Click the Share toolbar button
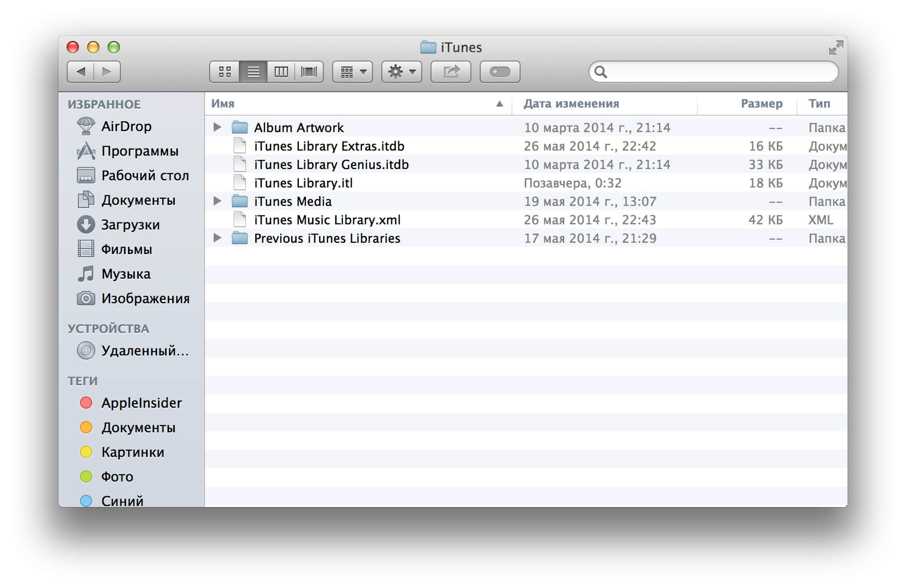The width and height of the screenshot is (906, 588). pyautogui.click(x=451, y=72)
